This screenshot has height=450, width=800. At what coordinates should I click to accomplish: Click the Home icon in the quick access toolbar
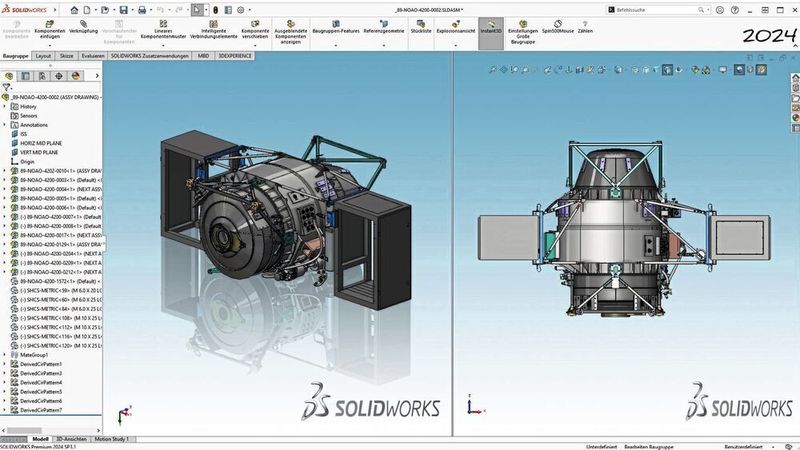(x=76, y=9)
